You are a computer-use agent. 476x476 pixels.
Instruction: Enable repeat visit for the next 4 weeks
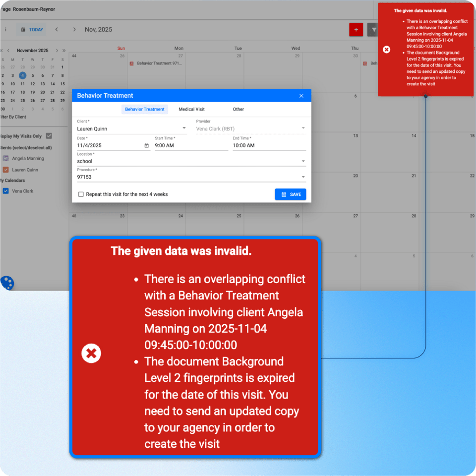pyautogui.click(x=81, y=194)
